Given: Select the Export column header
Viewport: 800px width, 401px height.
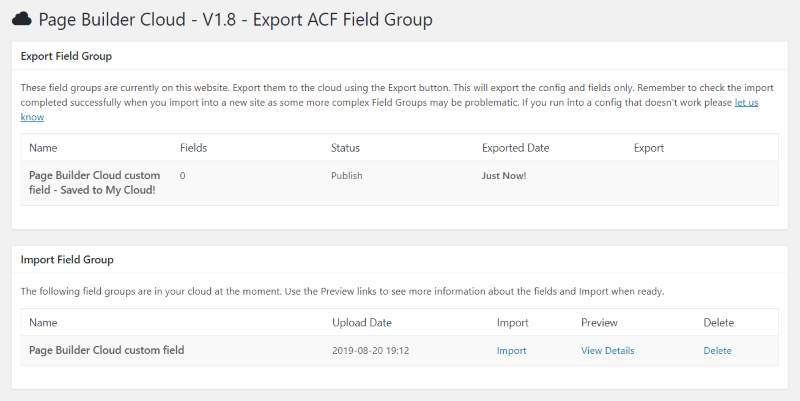Looking at the screenshot, I should click(649, 148).
